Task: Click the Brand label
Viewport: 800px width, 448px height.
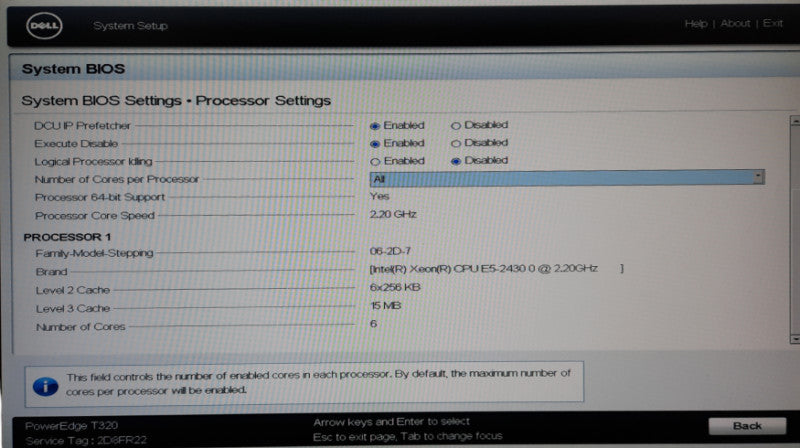Action: (x=52, y=272)
